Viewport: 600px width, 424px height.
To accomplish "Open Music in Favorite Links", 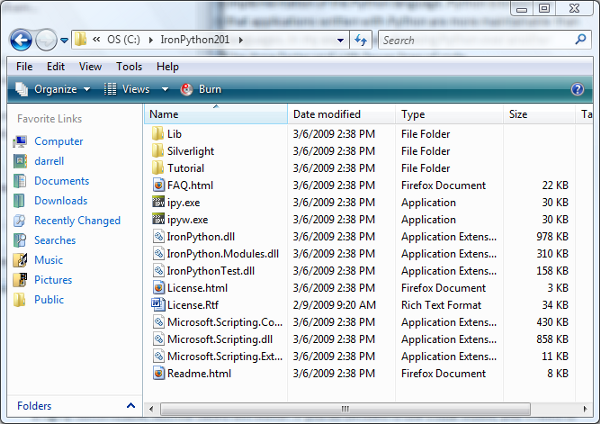I will [x=49, y=260].
